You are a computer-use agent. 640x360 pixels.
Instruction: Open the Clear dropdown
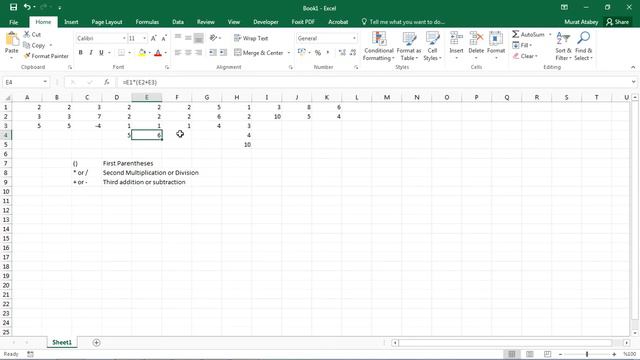coord(526,56)
